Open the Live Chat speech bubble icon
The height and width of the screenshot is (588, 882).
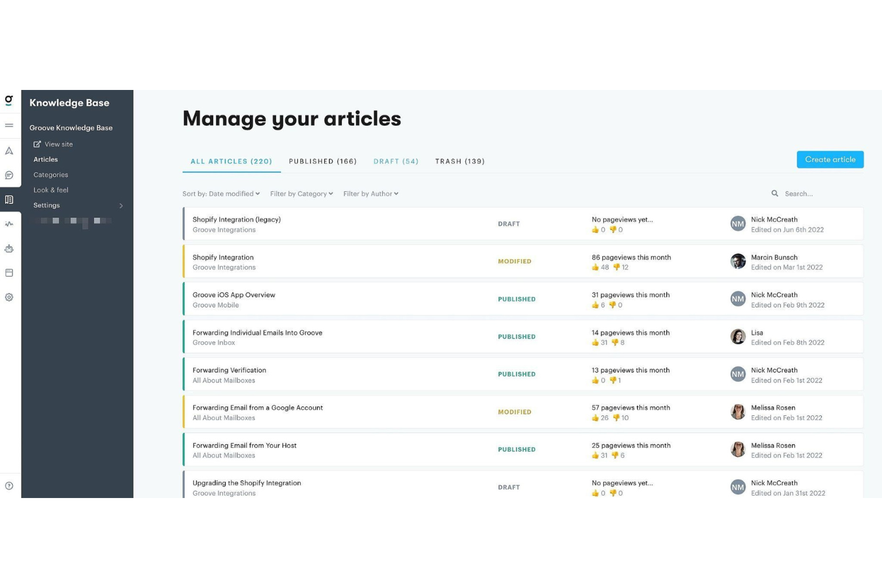tap(9, 175)
